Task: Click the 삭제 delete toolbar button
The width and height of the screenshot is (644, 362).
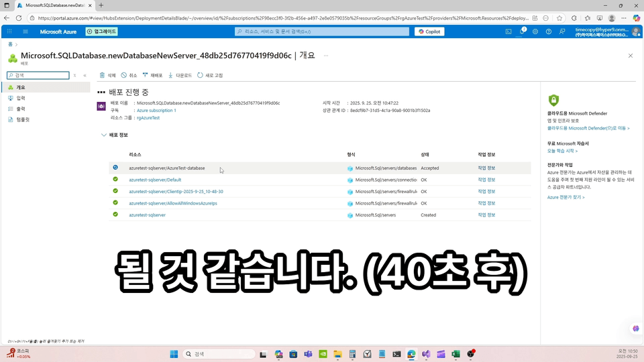Action: click(x=107, y=76)
